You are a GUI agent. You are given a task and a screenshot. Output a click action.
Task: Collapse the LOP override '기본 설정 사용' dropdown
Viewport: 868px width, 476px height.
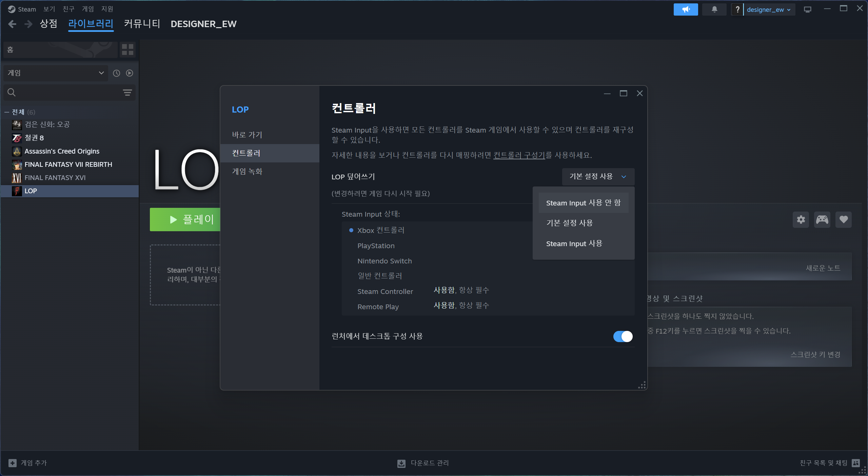(598, 177)
